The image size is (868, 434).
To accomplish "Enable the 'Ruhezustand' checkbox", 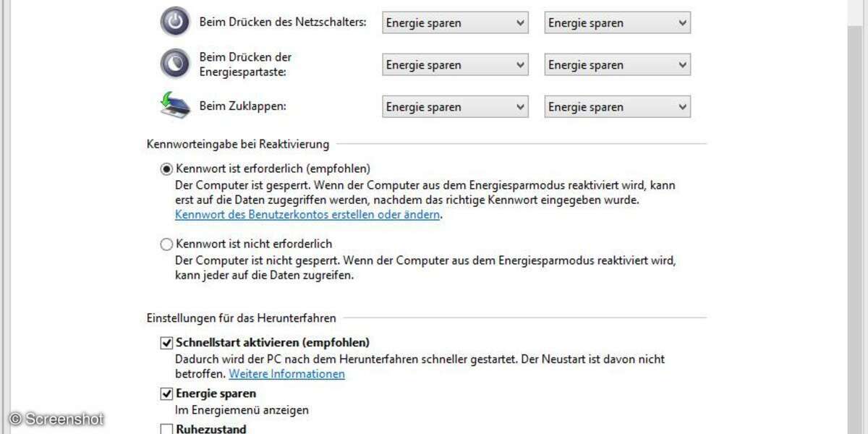I will click(167, 429).
